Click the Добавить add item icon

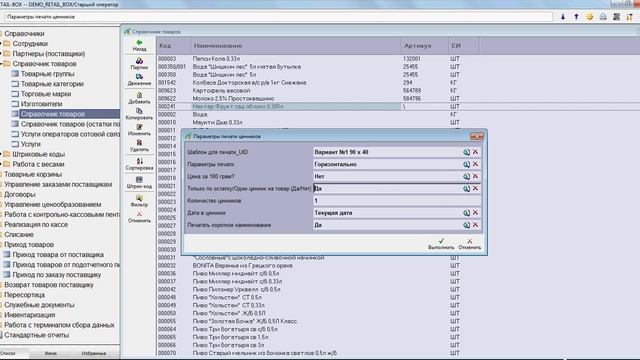pyautogui.click(x=139, y=95)
